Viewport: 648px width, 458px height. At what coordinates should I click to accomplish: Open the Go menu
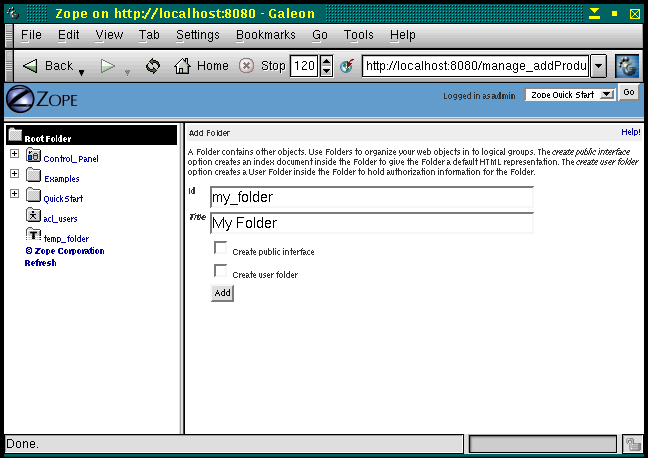pos(320,35)
